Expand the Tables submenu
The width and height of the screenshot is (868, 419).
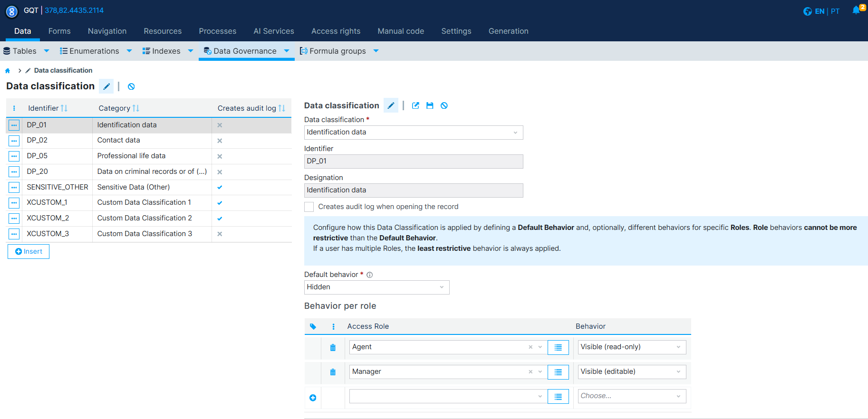tap(47, 51)
